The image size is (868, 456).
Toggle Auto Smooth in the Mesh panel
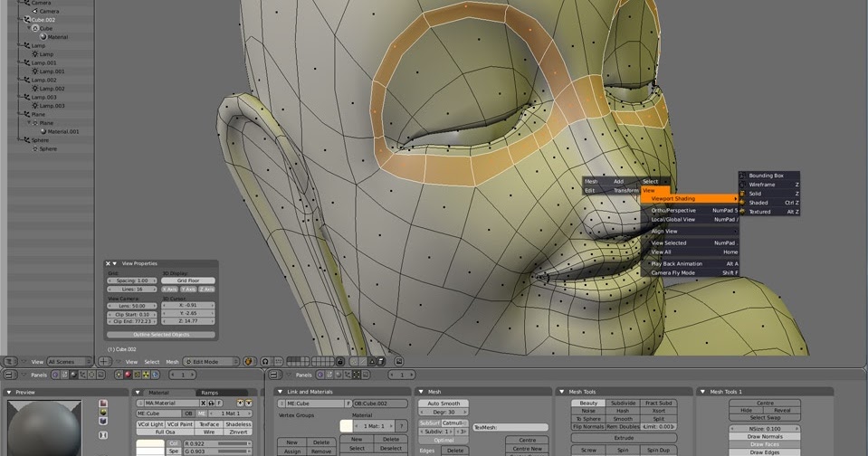(444, 404)
